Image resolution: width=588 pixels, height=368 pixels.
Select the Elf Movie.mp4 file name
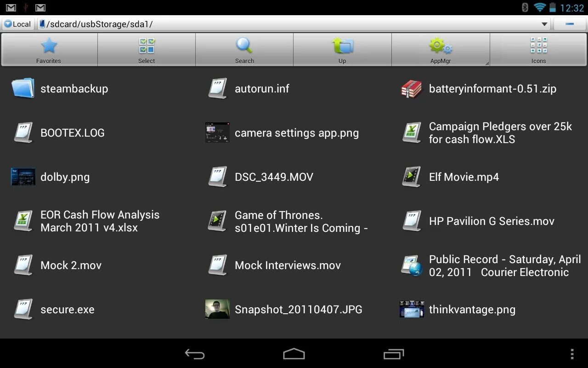pyautogui.click(x=464, y=177)
